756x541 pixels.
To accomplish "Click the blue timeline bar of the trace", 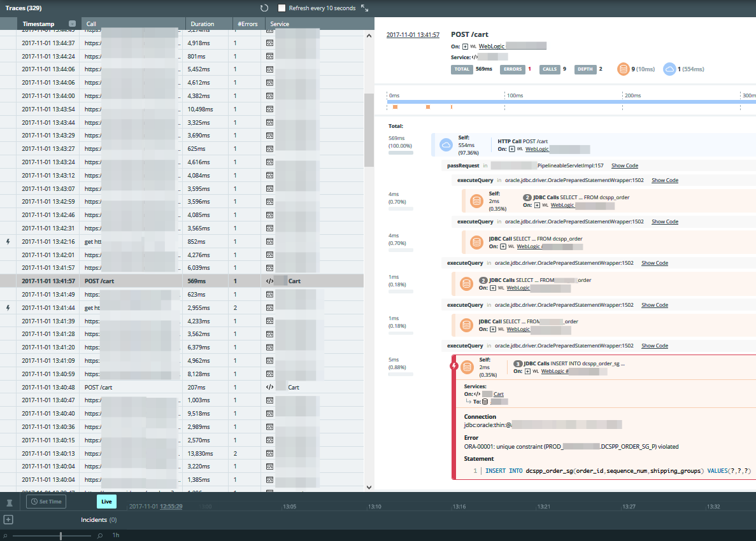I will (571, 102).
